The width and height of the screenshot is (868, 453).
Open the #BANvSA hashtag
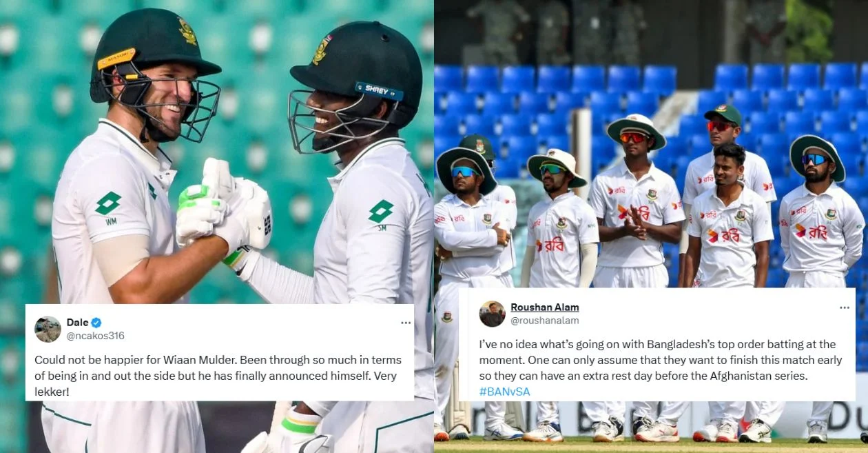click(x=504, y=392)
